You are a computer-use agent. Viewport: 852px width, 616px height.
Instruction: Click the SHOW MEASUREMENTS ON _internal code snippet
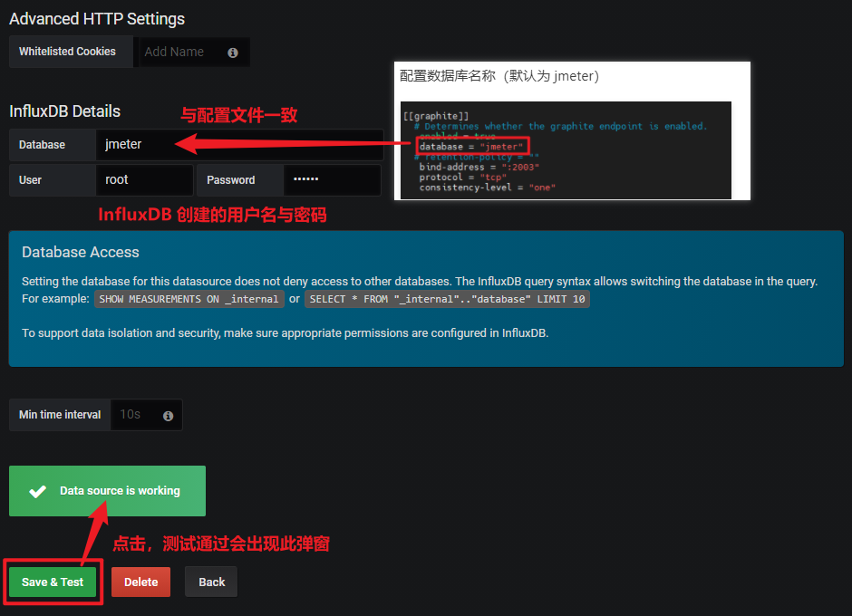[x=189, y=299]
